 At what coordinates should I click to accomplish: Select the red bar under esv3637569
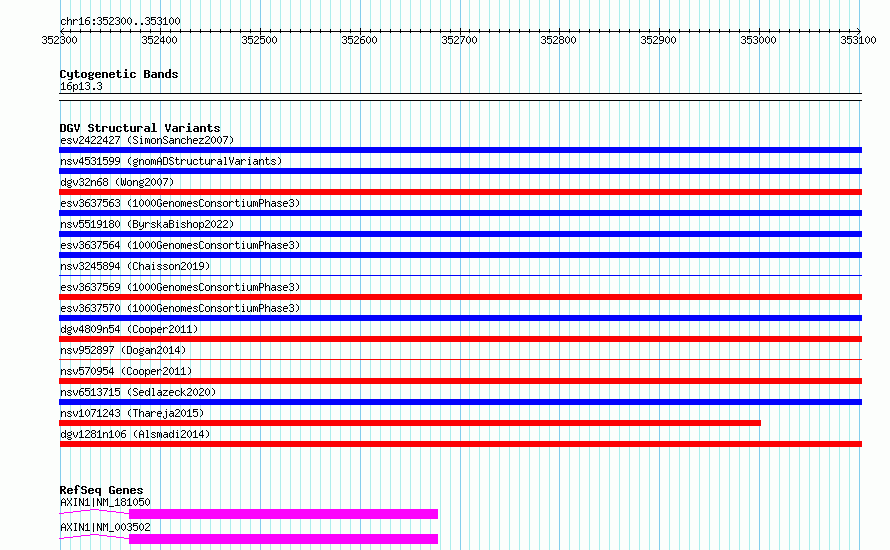(460, 297)
